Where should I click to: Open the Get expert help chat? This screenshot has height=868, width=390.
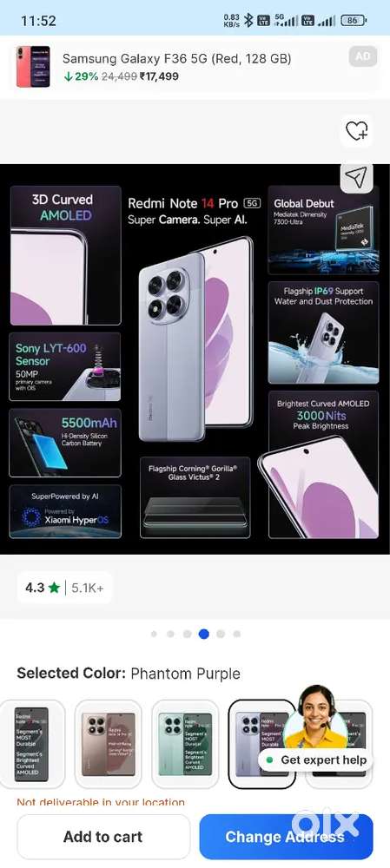[316, 760]
